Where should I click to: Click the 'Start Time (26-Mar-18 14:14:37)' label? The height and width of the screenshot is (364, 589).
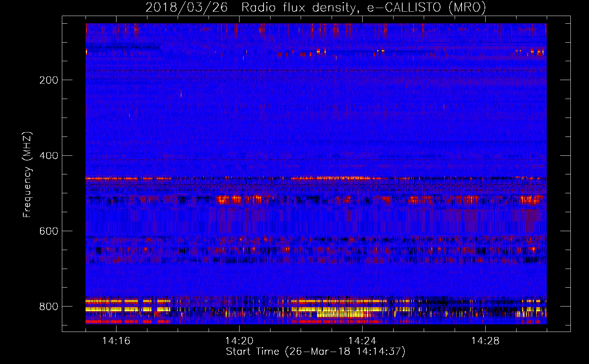316,352
